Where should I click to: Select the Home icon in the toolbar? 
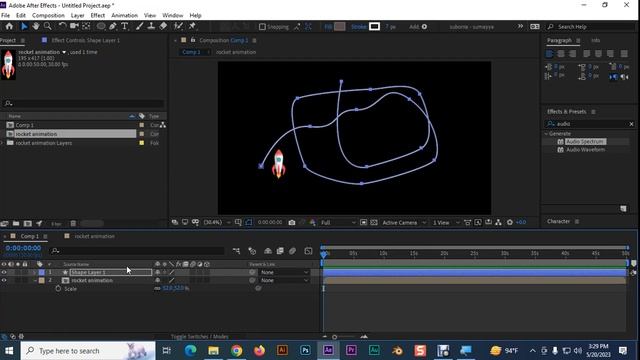(9, 27)
